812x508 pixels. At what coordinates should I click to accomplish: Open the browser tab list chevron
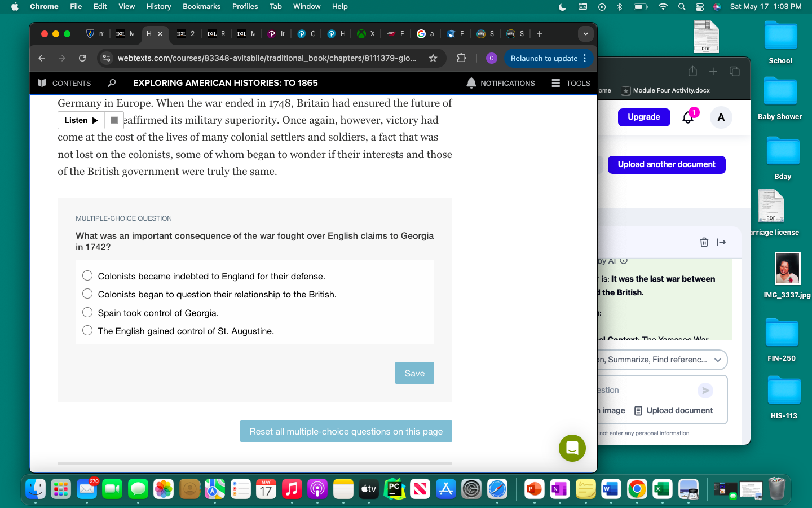click(x=585, y=34)
